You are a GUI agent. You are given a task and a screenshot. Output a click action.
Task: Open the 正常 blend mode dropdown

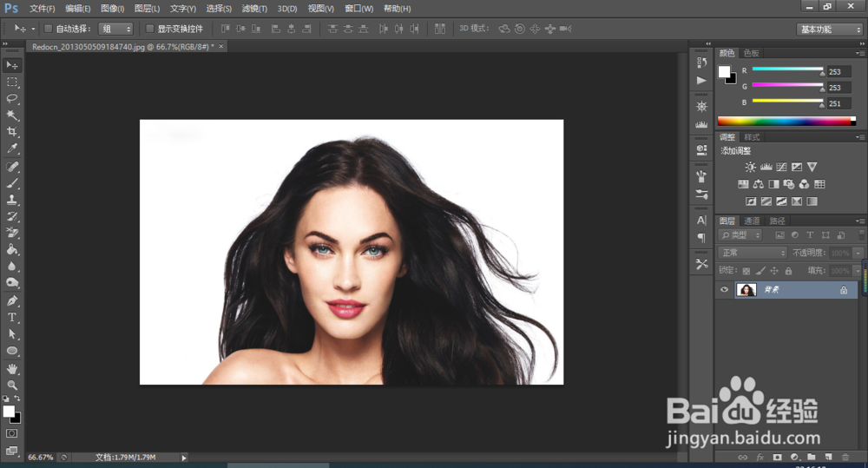click(x=753, y=253)
